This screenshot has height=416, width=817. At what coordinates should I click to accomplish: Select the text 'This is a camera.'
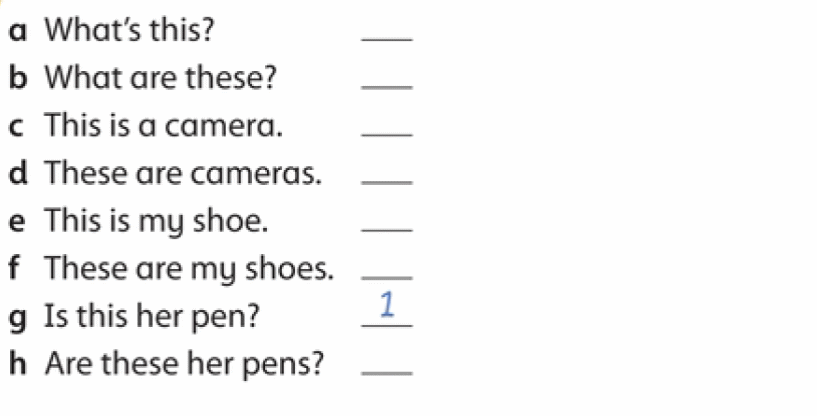point(164,126)
